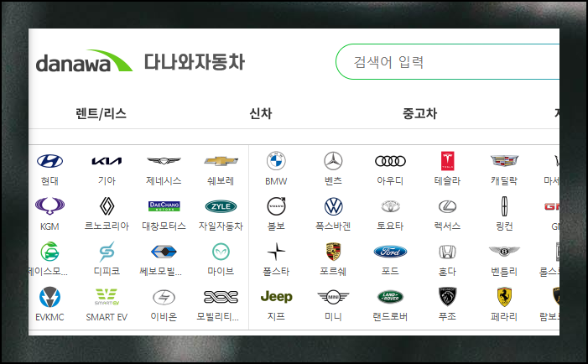
Task: Open the danawa logo homepage
Action: [x=84, y=61]
